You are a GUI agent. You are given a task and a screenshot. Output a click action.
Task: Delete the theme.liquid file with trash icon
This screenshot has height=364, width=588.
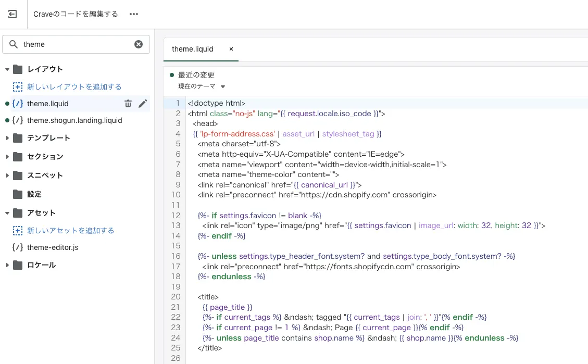128,104
